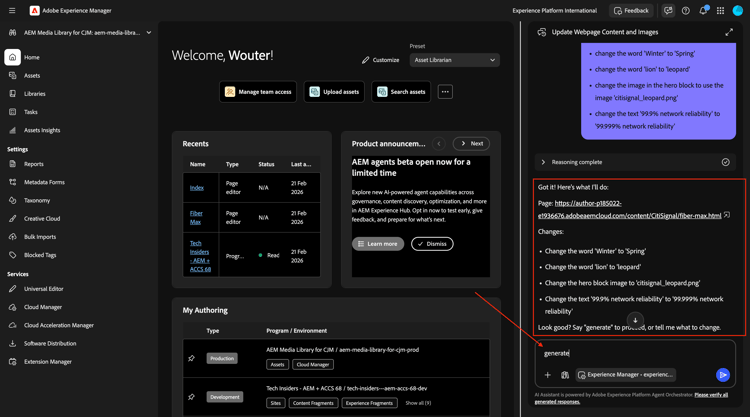Image resolution: width=750 pixels, height=417 pixels.
Task: Go to previous product announcement
Action: coord(439,143)
